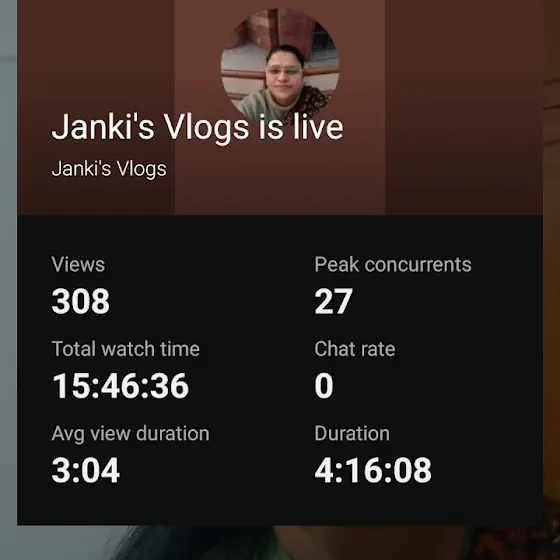Click the 3:04 average view duration
560x560 pixels.
tap(86, 470)
